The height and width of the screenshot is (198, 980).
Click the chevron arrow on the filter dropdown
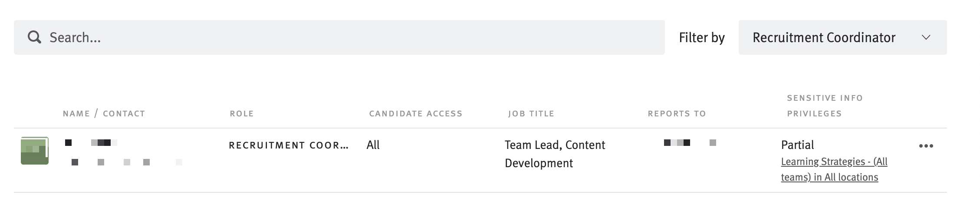[x=926, y=37]
